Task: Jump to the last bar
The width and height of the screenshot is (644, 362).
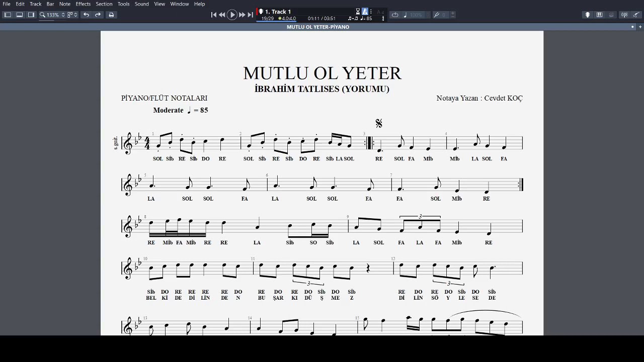Action: (251, 15)
